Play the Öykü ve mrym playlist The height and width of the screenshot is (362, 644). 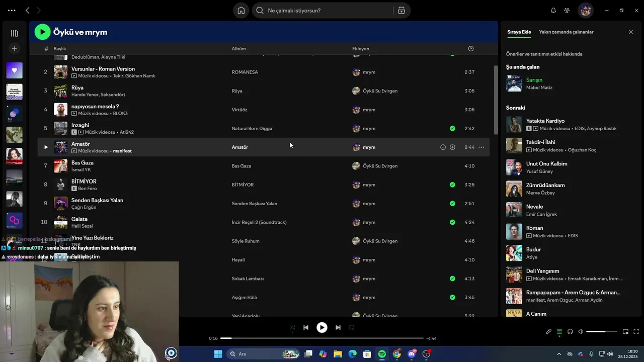pos(42,32)
